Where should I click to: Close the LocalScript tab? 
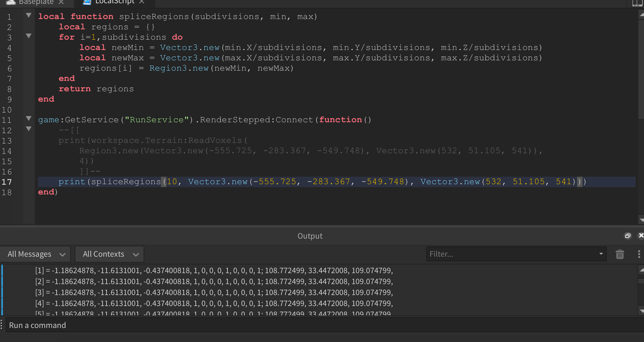click(142, 2)
